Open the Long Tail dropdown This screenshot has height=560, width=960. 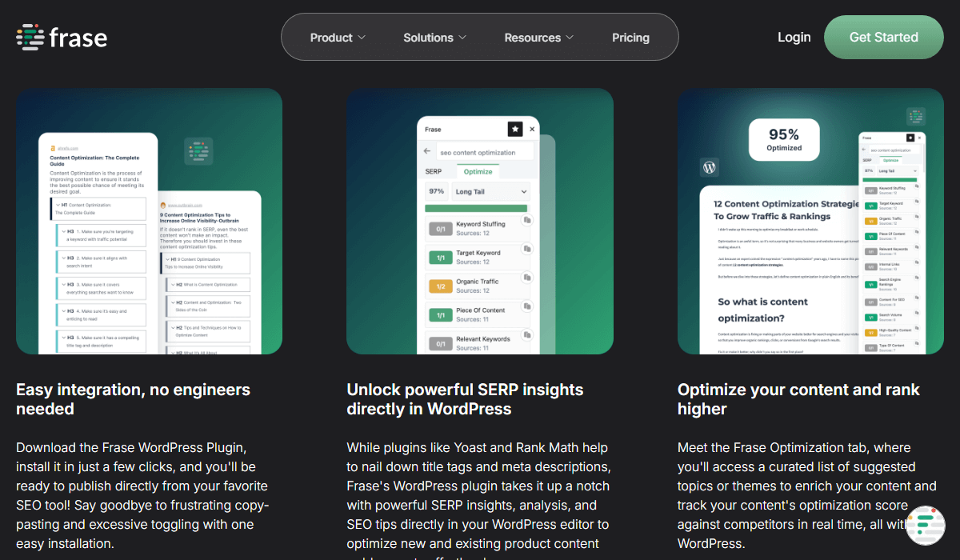tap(490, 192)
